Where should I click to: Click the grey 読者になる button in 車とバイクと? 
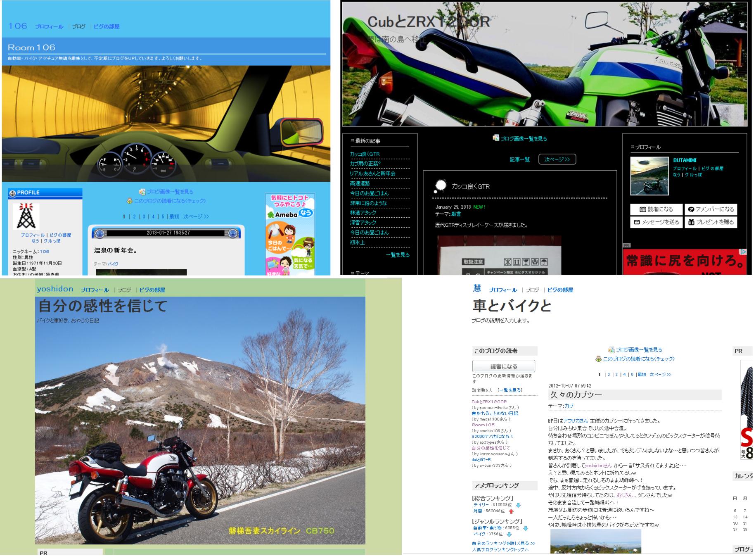point(504,366)
